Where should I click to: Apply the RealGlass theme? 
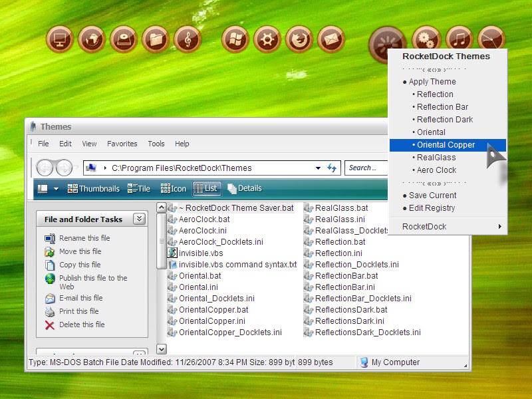(x=448, y=158)
